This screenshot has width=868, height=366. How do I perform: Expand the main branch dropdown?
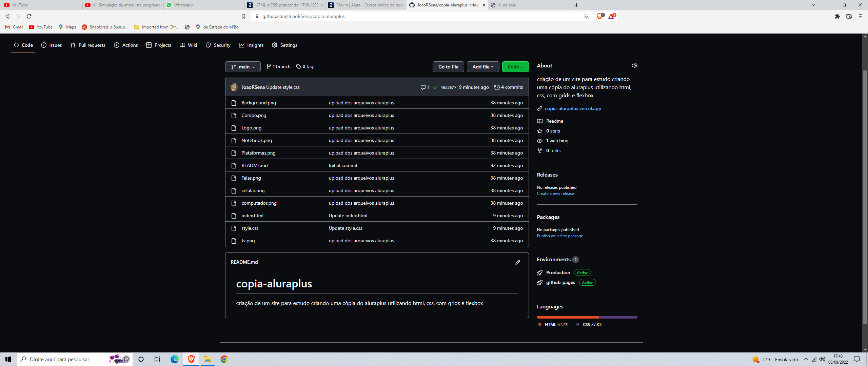click(x=243, y=66)
